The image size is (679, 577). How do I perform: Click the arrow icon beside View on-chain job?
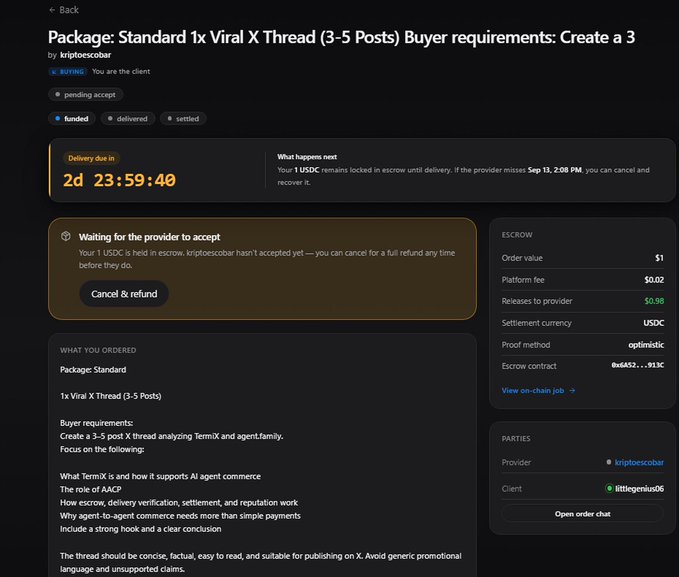pyautogui.click(x=572, y=390)
